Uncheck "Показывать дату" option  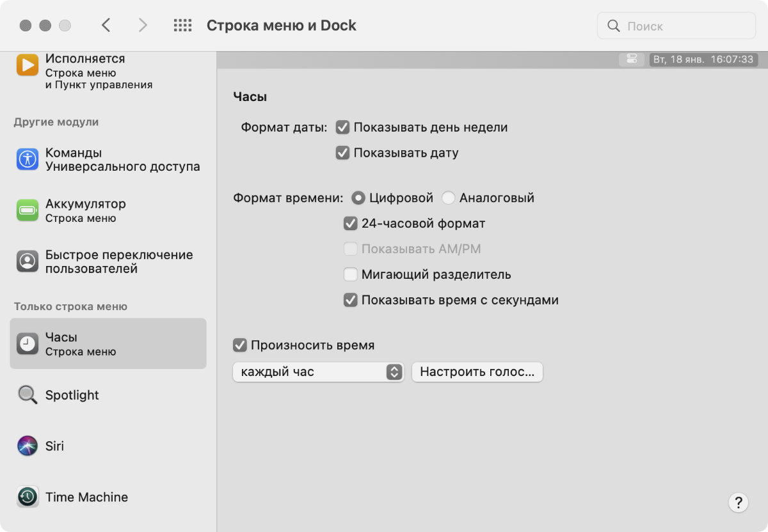point(343,153)
